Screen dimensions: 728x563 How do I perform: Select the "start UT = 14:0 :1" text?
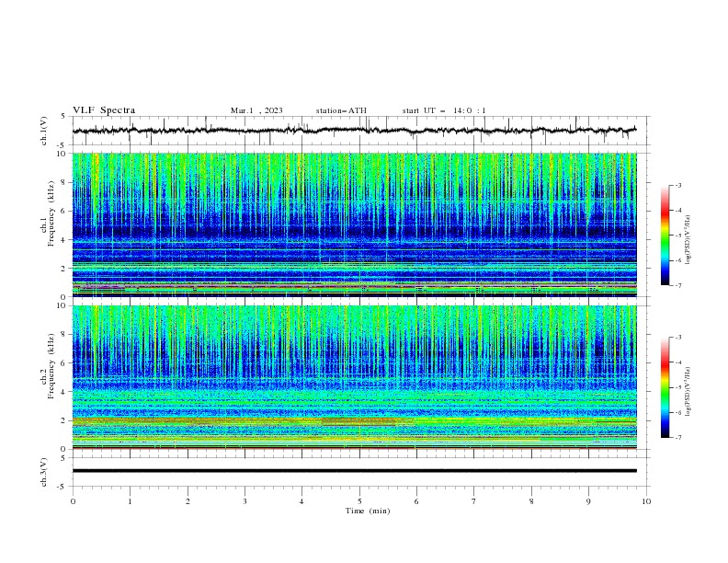coord(444,110)
